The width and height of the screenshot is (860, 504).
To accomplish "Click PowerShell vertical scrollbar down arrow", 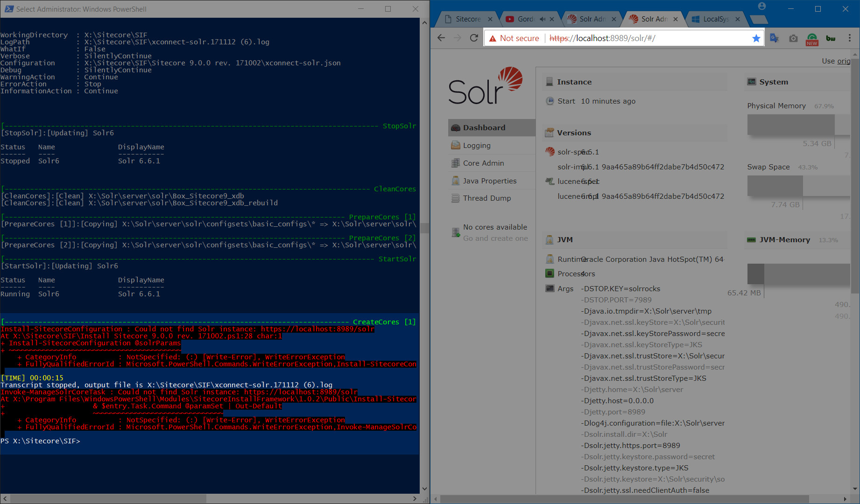I will click(424, 489).
